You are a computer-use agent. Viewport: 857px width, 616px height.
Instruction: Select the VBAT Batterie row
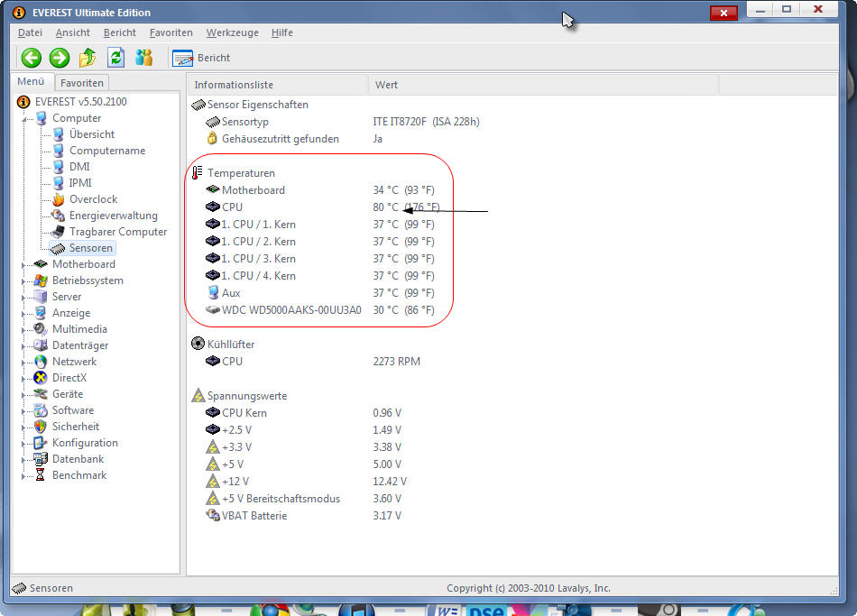303,515
